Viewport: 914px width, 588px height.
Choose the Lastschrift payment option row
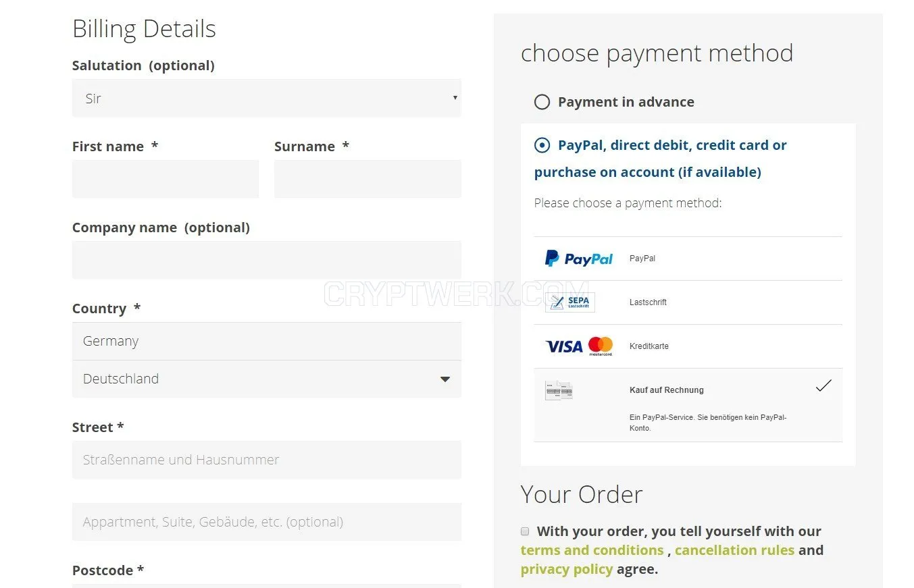[x=688, y=302]
